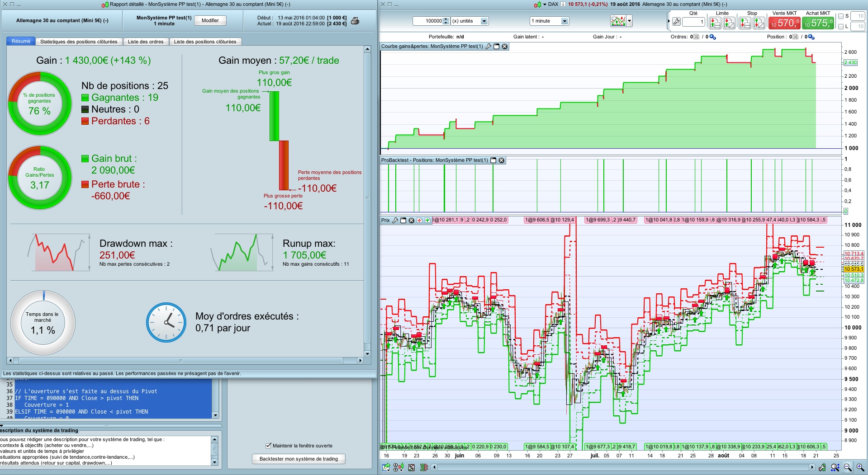868x475 pixels.
Task: Close all positions icon next to Position
Action: [795, 37]
